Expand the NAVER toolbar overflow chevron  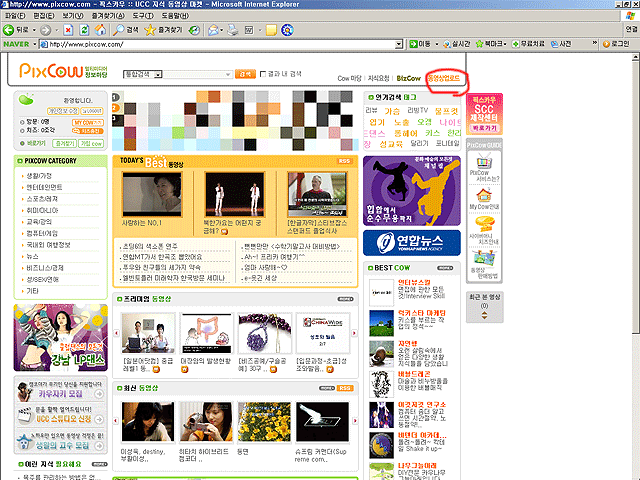(595, 43)
